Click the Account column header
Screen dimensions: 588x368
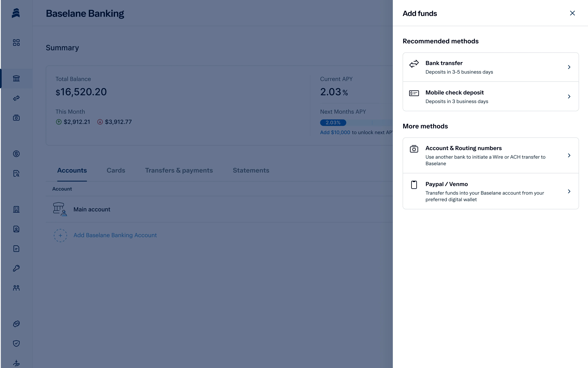point(62,189)
